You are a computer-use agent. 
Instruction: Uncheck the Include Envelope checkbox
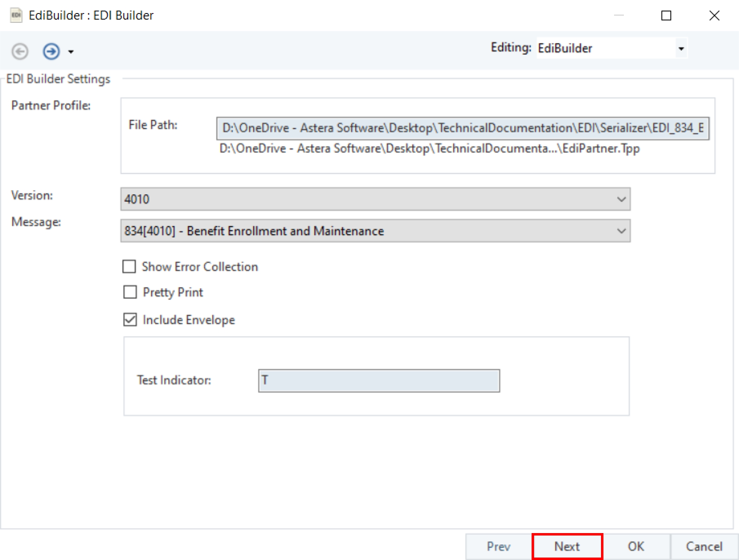click(x=130, y=320)
